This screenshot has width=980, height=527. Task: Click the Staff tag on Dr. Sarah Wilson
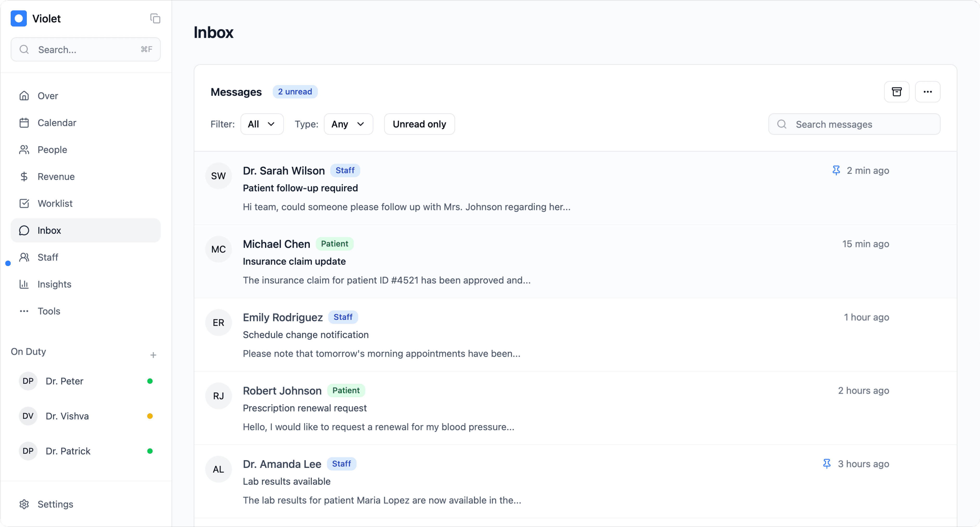pos(345,170)
